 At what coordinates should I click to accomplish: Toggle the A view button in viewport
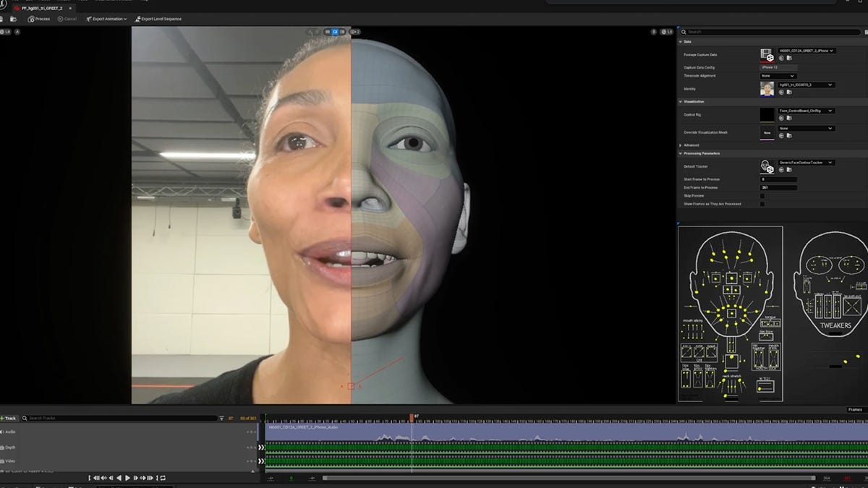point(17,32)
